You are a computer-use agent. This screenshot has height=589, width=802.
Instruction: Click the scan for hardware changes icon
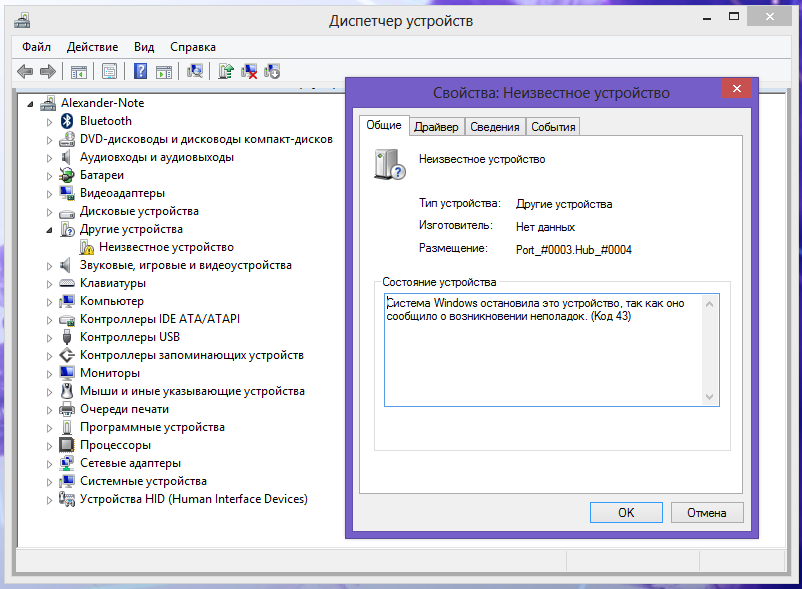195,71
